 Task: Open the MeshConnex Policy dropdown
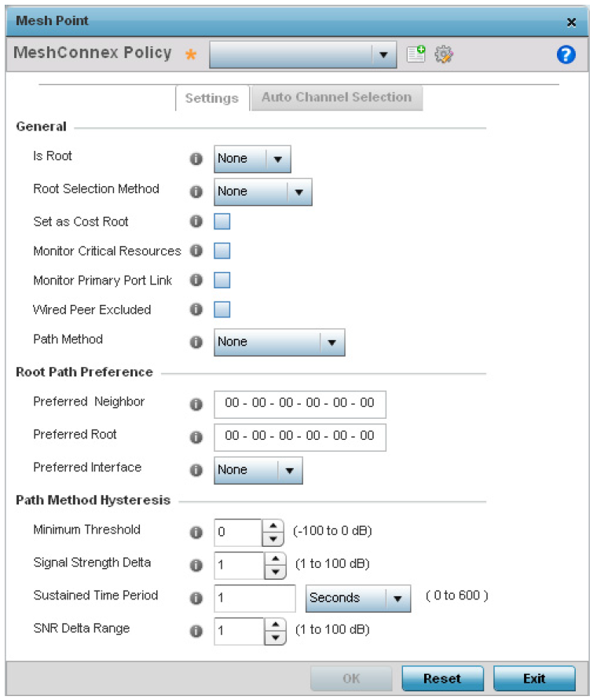(302, 55)
